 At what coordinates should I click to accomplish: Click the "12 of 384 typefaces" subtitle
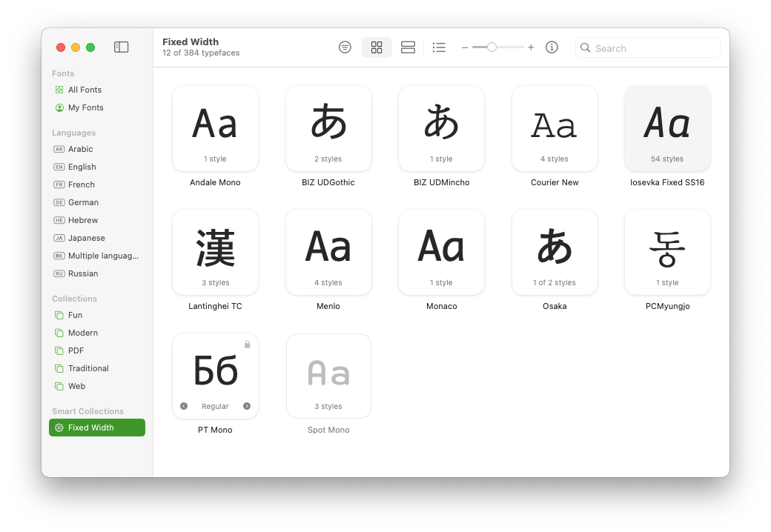[x=201, y=53]
